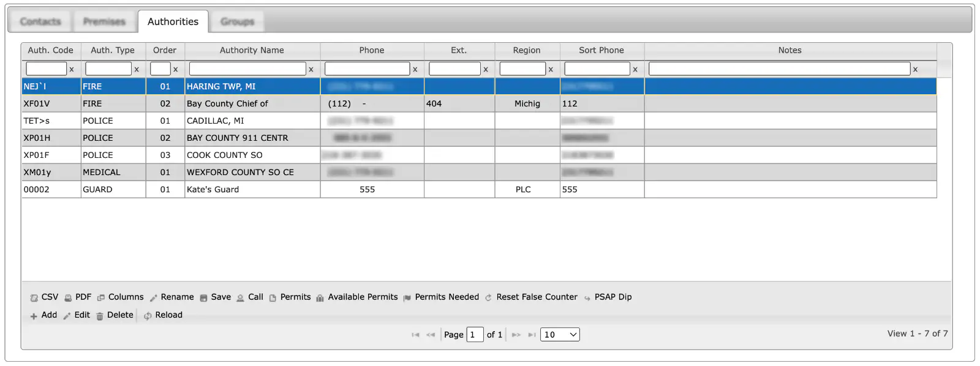The height and width of the screenshot is (366, 980).
Task: Sort by Sort Phone column header
Action: 601,50
